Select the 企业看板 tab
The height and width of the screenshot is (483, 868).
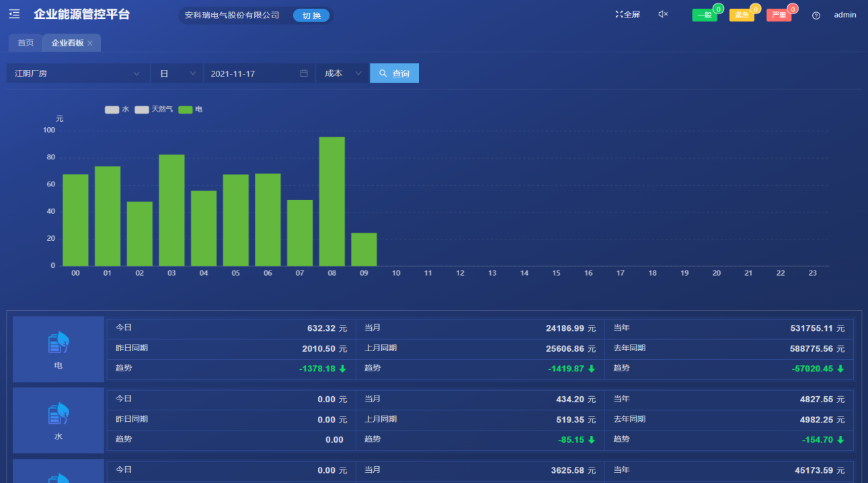pyautogui.click(x=67, y=42)
